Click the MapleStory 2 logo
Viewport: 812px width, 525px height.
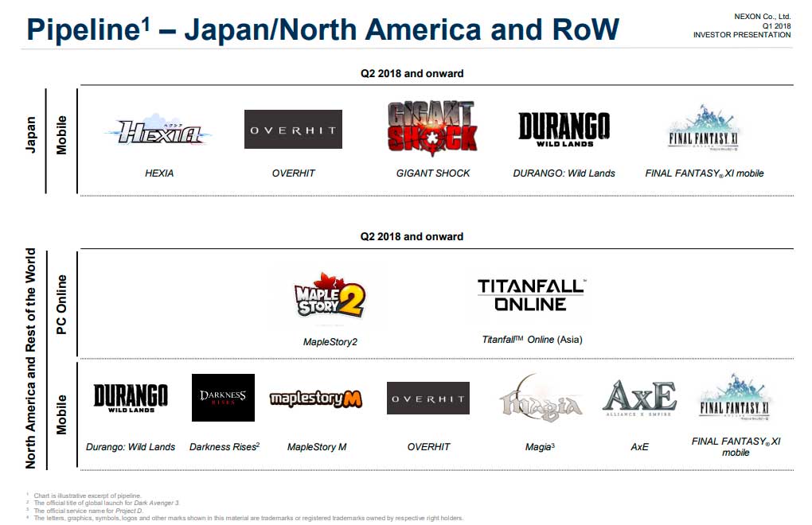(x=329, y=296)
